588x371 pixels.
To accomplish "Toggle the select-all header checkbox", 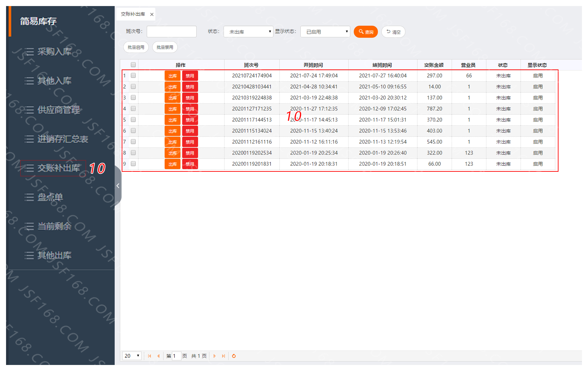I will (133, 65).
